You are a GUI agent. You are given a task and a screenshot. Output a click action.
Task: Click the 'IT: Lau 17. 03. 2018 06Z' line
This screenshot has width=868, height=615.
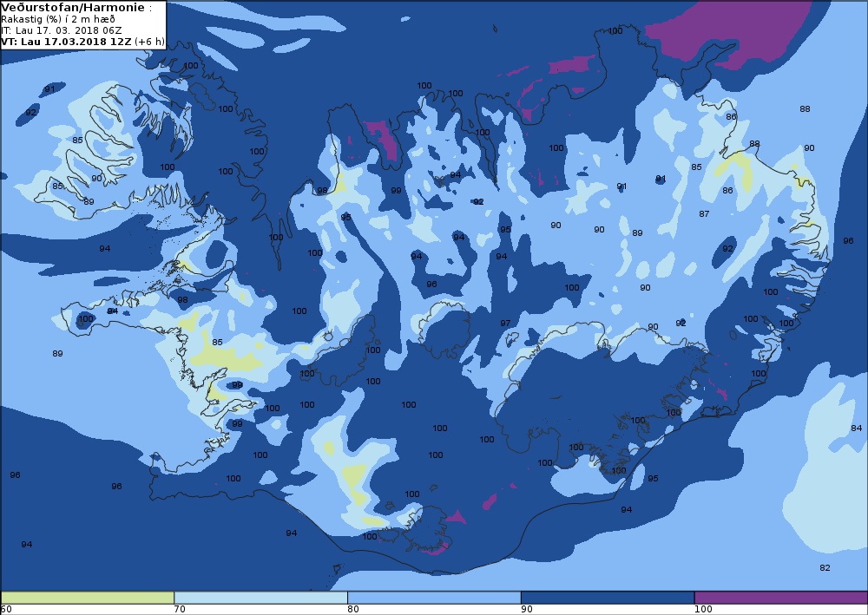pos(62,30)
